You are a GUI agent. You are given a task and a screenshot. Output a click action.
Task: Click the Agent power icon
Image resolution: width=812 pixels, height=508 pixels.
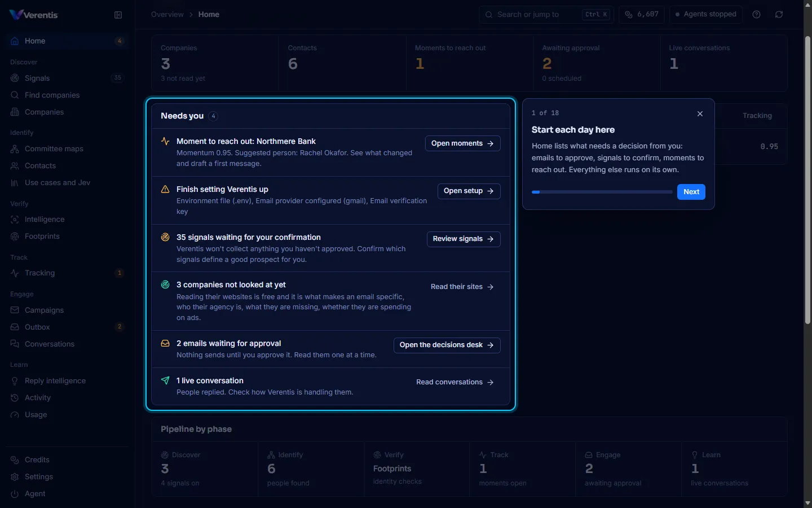15,494
